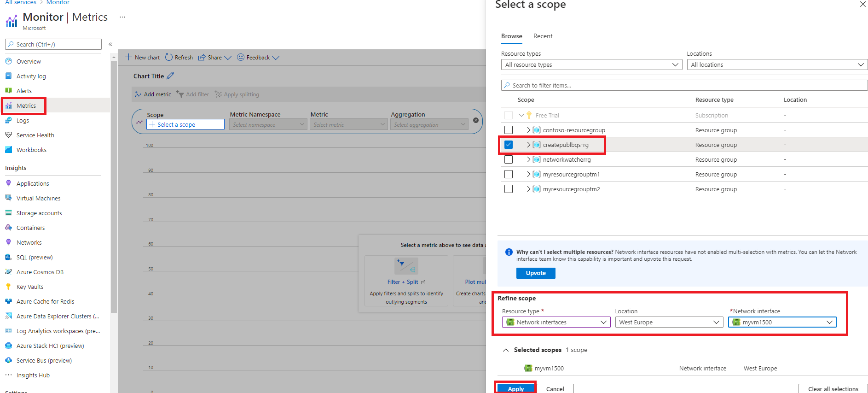Open All locations dropdown

[x=777, y=65]
